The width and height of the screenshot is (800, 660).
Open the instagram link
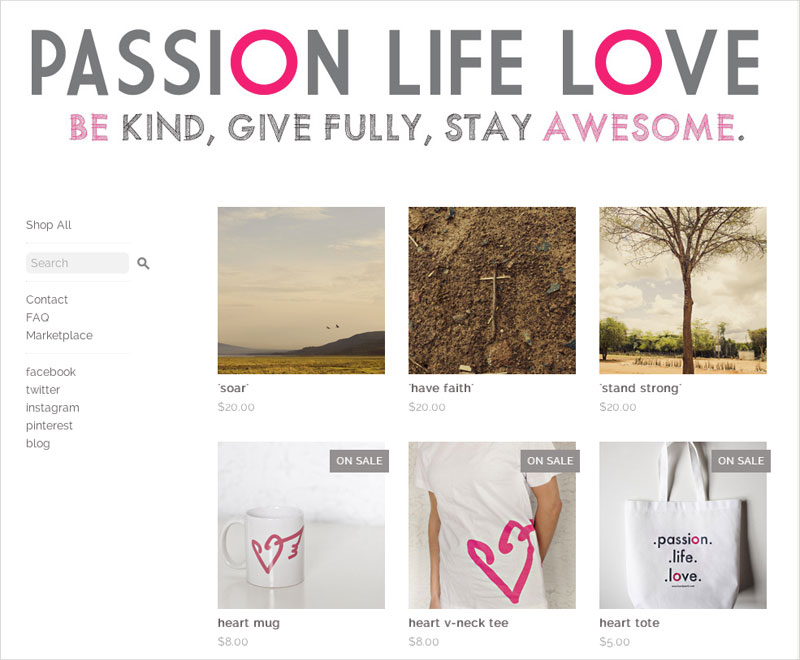[x=53, y=408]
